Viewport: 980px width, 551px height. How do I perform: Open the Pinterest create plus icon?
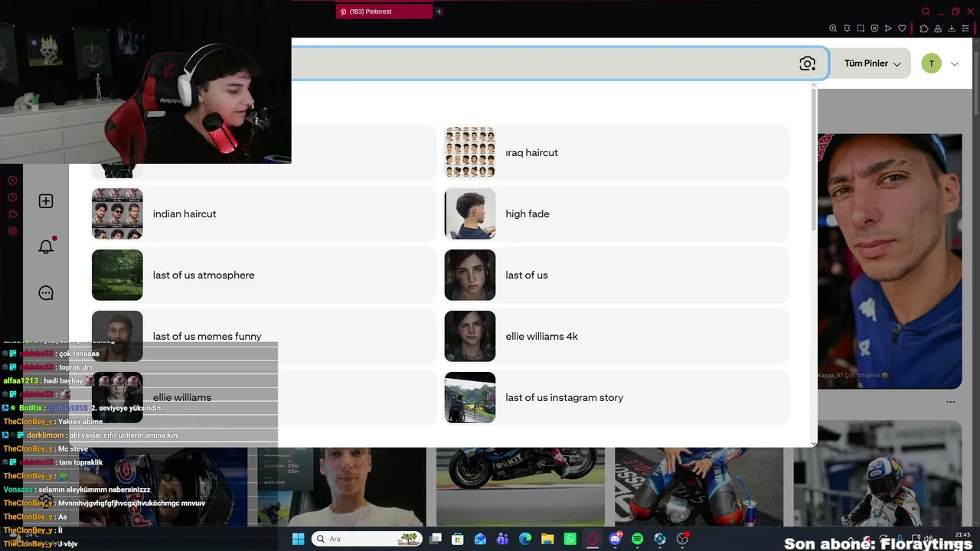tap(46, 201)
